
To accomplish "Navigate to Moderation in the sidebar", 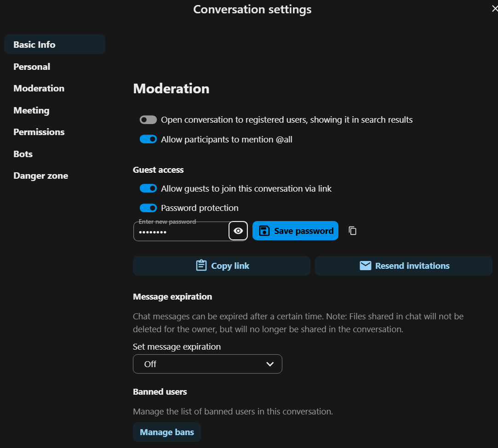I will (39, 88).
